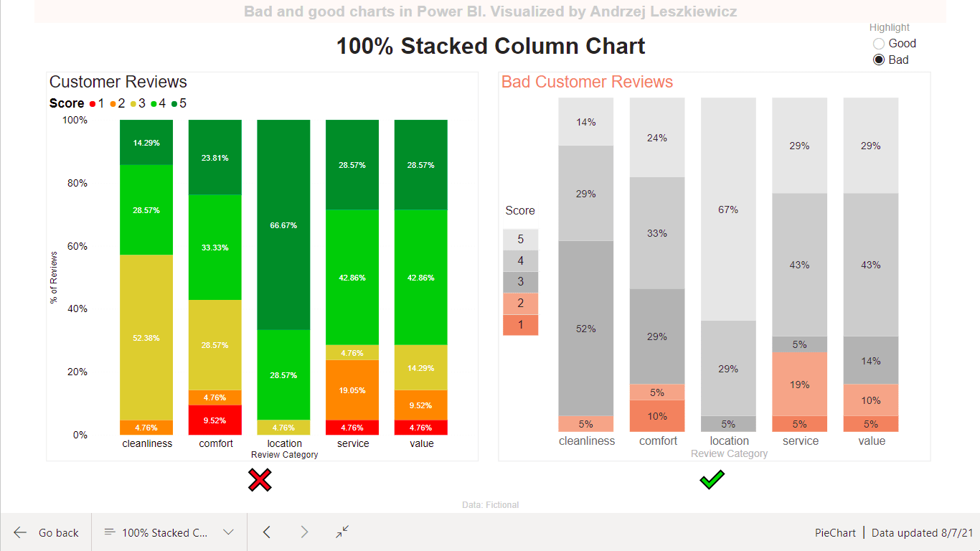Open the page selector dropdown chevron
This screenshot has height=551, width=980.
point(229,532)
